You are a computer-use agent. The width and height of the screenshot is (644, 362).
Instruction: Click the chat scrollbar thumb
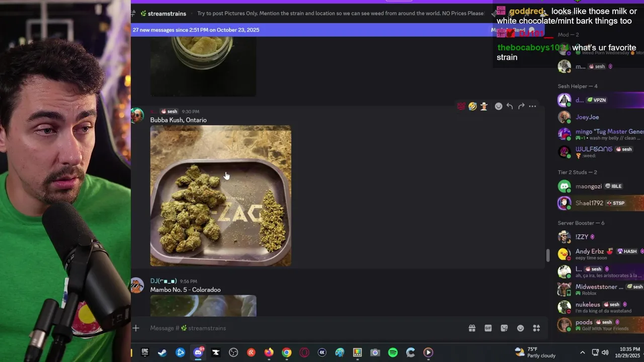pos(548,255)
